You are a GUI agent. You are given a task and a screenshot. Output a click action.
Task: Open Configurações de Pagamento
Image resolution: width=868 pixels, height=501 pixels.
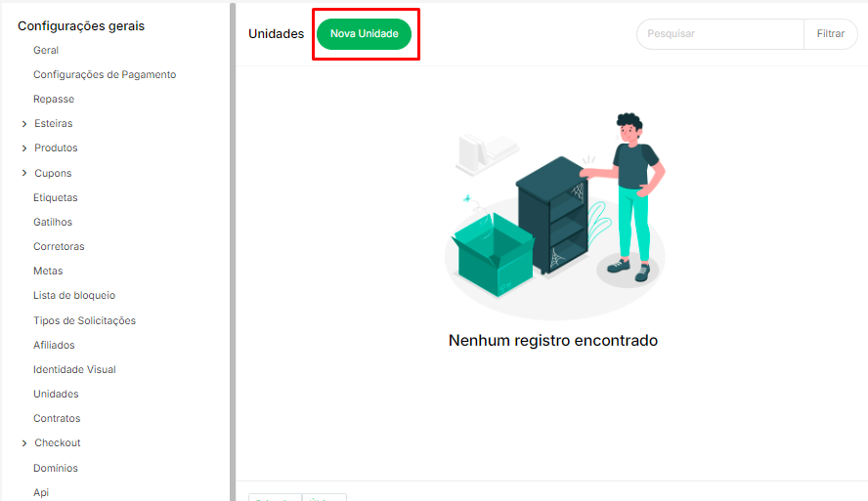tap(105, 74)
